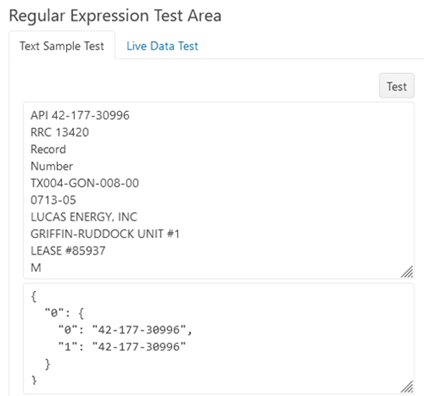Click the first "42-177-30996" match in results
Image resolution: width=424 pixels, height=396 pixels.
click(x=139, y=330)
